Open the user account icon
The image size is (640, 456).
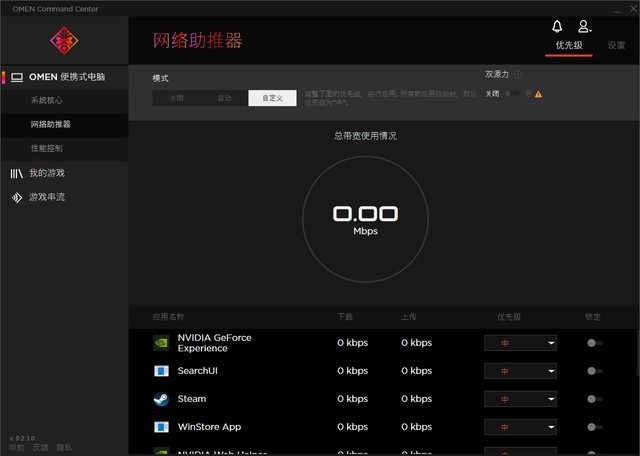[x=584, y=27]
